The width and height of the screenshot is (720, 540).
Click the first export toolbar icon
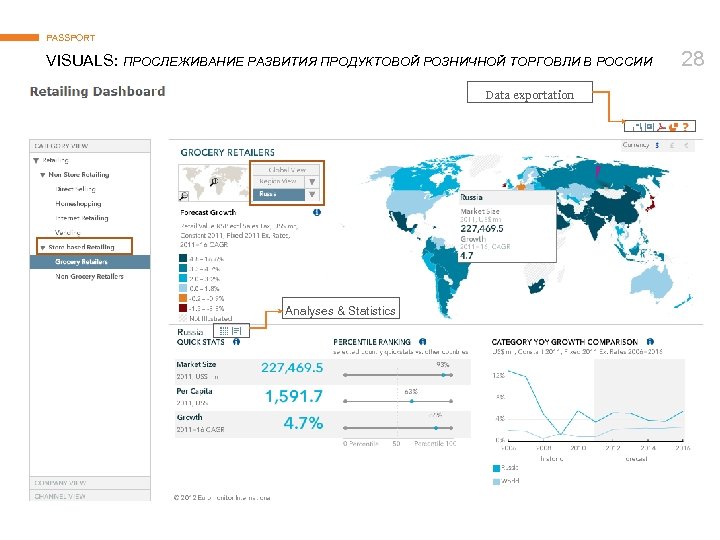tap(638, 126)
